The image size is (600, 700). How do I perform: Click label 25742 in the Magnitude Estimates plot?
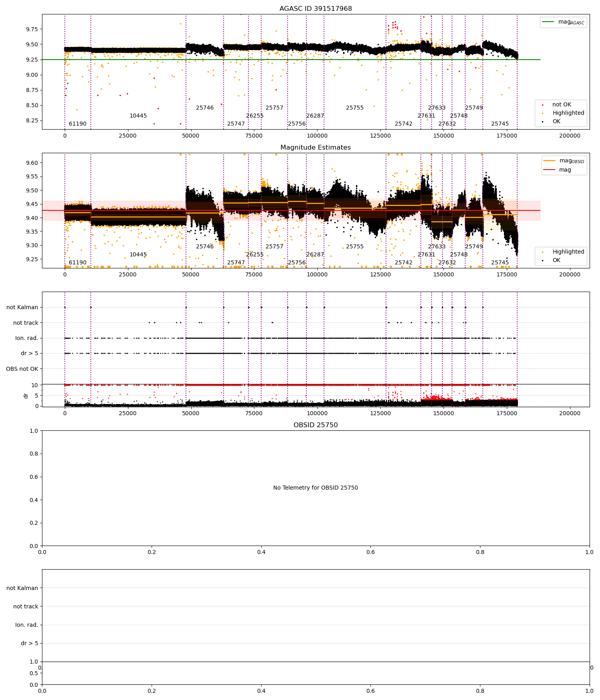point(404,263)
